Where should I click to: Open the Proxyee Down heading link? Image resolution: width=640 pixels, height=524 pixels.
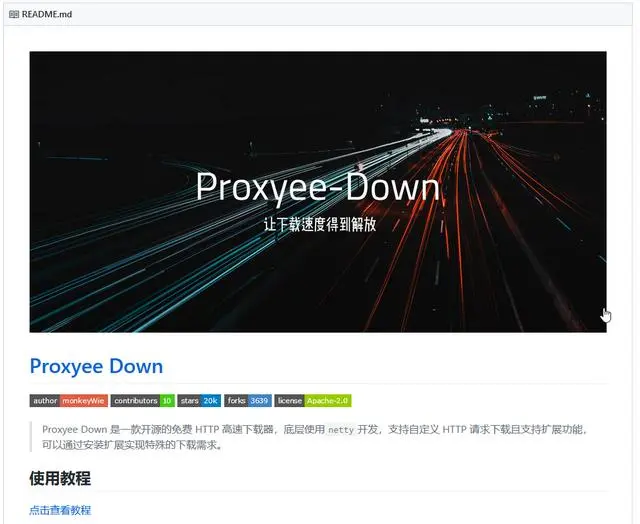pyautogui.click(x=96, y=366)
